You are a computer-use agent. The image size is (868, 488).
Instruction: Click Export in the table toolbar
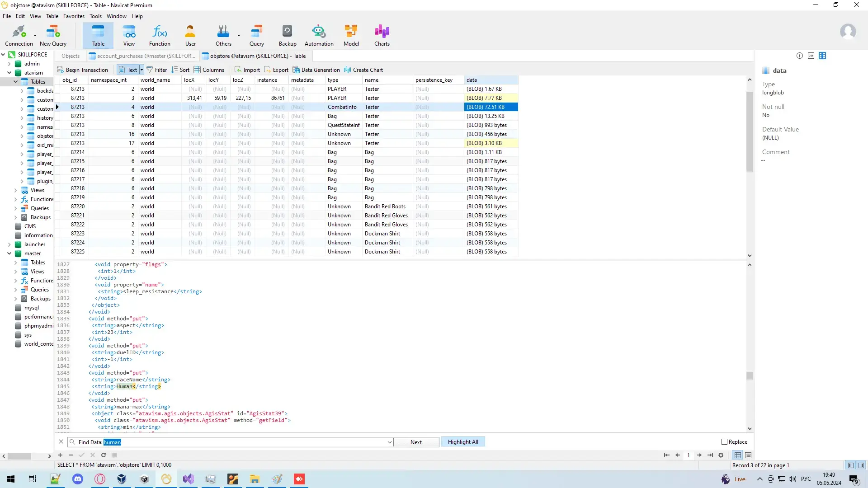coord(276,70)
